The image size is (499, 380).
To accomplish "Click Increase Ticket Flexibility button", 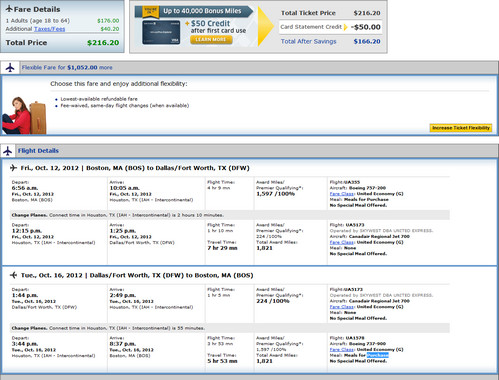I will [x=461, y=128].
